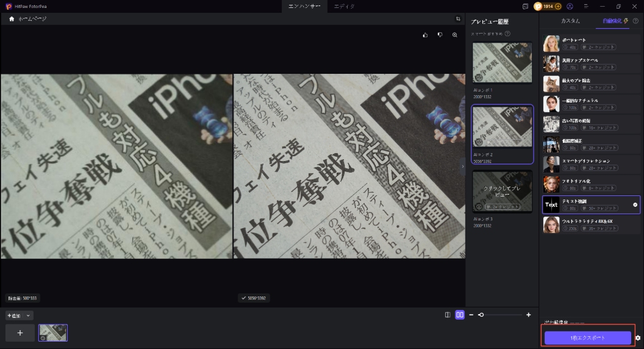Viewport: 644px width, 349px height.
Task: Open the カスタム tab
Action: 570,21
